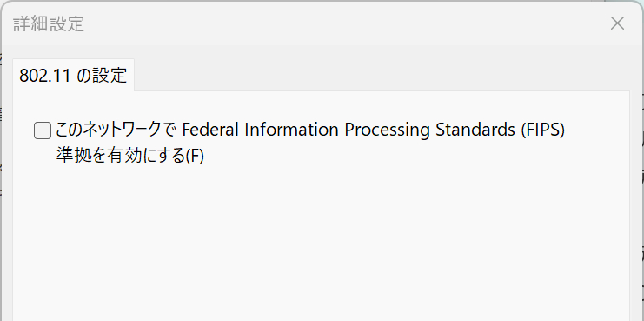
Task: Click the word 'Information' in the label
Action: pyautogui.click(x=292, y=130)
